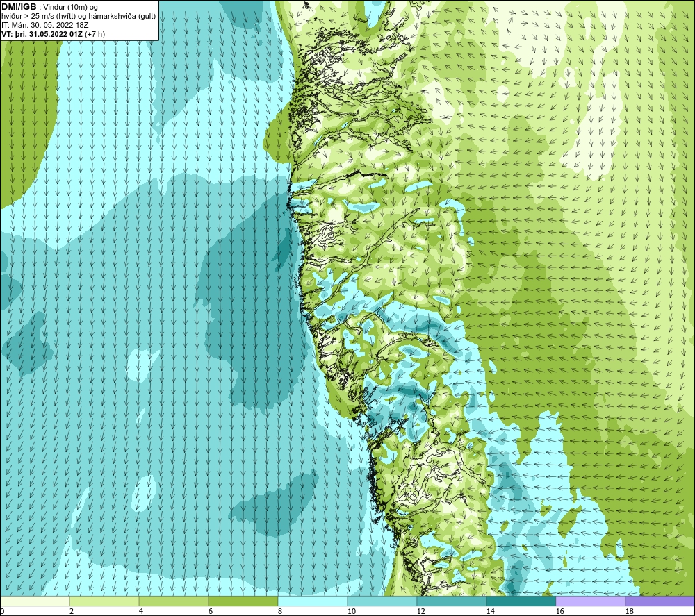The width and height of the screenshot is (695, 616).
Task: Click the purple legend swatch above 18
Action: point(660,601)
